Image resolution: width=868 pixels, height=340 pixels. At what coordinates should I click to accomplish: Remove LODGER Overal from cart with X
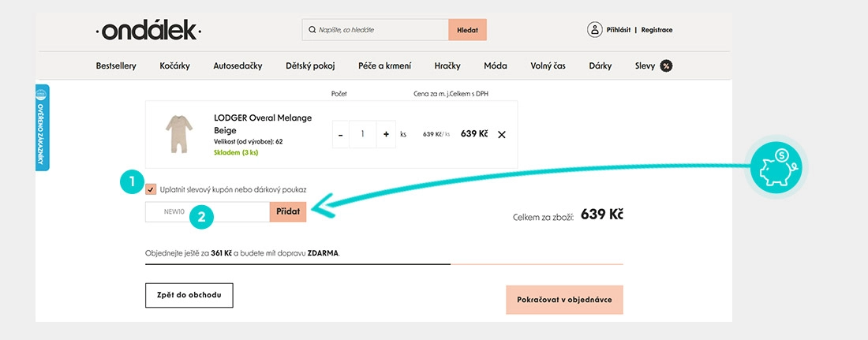tap(501, 134)
